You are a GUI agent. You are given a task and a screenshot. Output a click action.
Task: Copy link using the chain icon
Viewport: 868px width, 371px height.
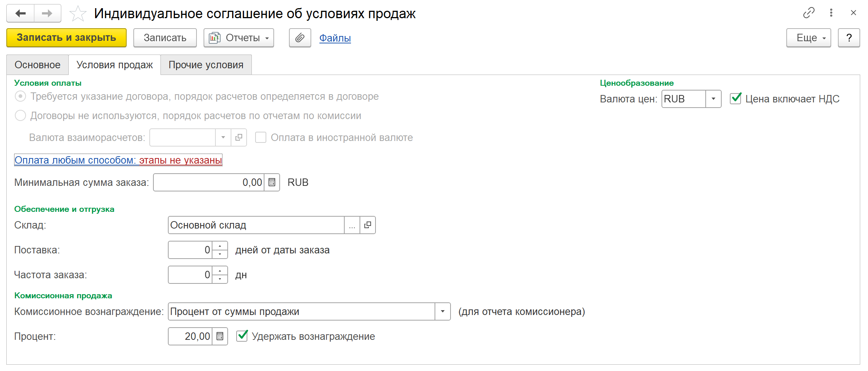pyautogui.click(x=809, y=13)
